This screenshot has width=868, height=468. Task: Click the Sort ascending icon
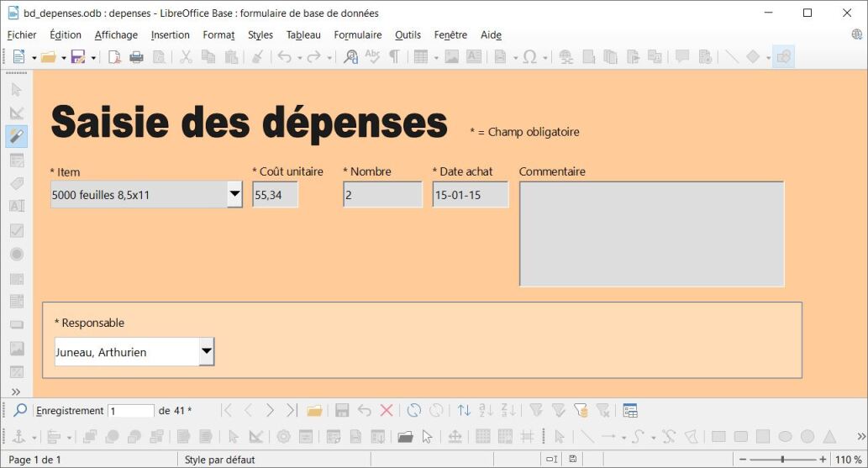pos(486,411)
